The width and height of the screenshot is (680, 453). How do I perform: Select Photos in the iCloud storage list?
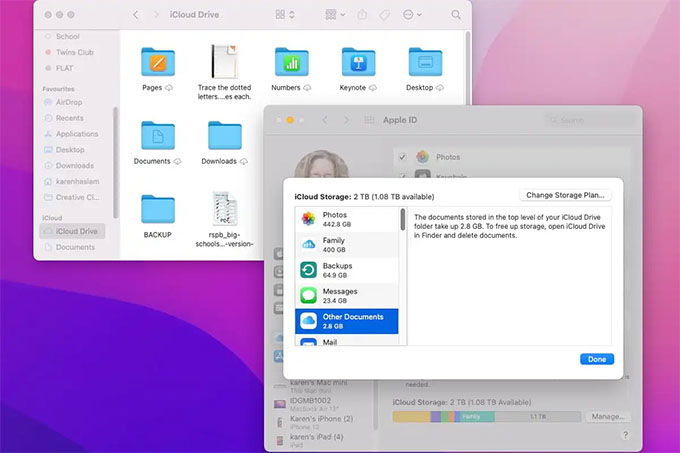pyautogui.click(x=347, y=219)
